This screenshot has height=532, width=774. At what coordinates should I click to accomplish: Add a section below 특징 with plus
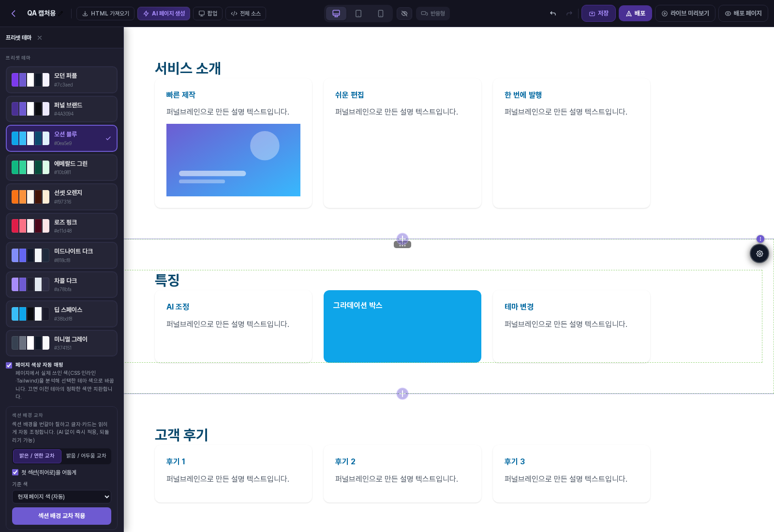click(x=402, y=394)
